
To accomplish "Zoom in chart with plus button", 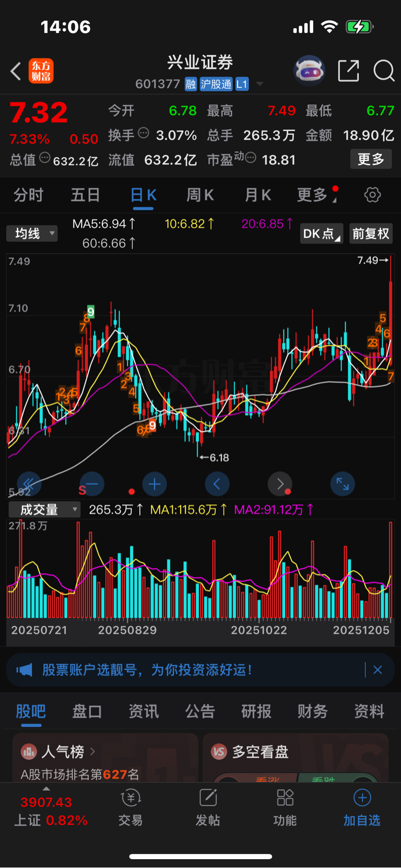I will pyautogui.click(x=155, y=484).
